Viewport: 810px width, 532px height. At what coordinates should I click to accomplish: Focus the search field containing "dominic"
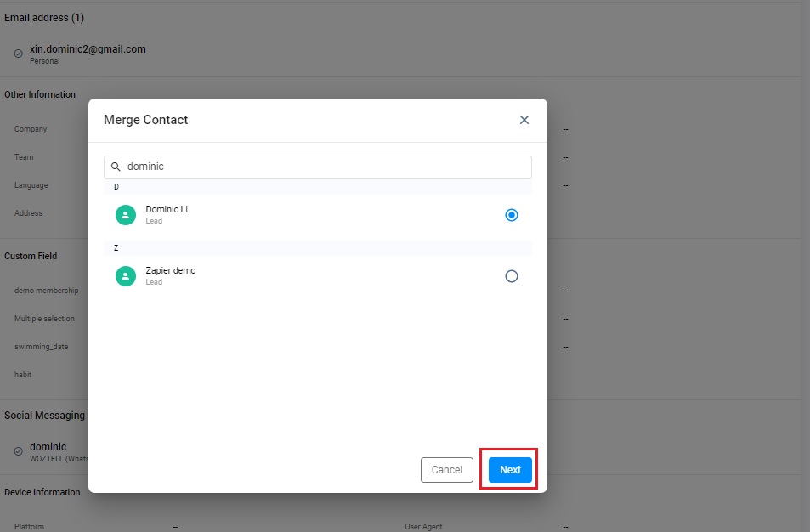[323, 167]
